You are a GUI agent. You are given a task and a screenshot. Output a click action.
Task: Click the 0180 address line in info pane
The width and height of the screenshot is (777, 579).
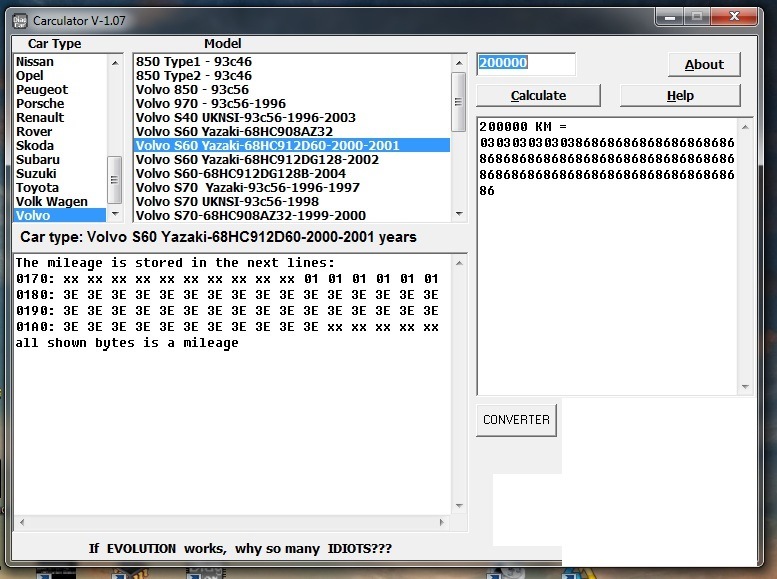point(227,295)
